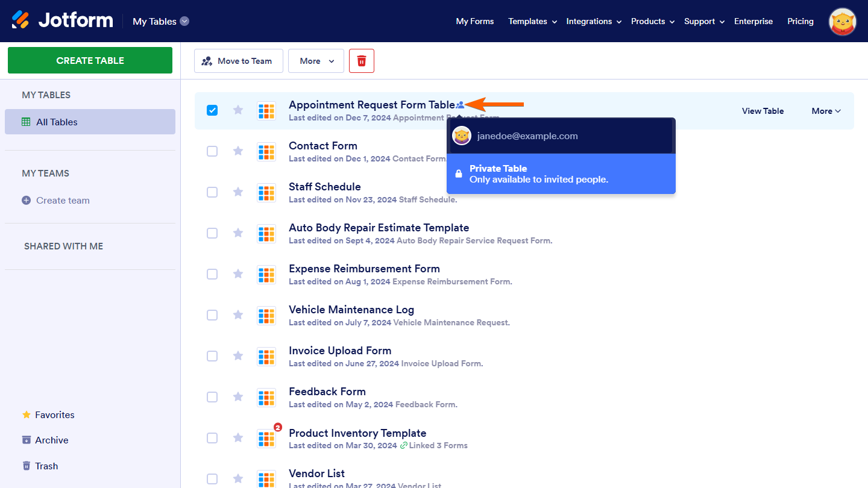Click the Create Table button
This screenshot has height=488, width=868.
tap(90, 60)
